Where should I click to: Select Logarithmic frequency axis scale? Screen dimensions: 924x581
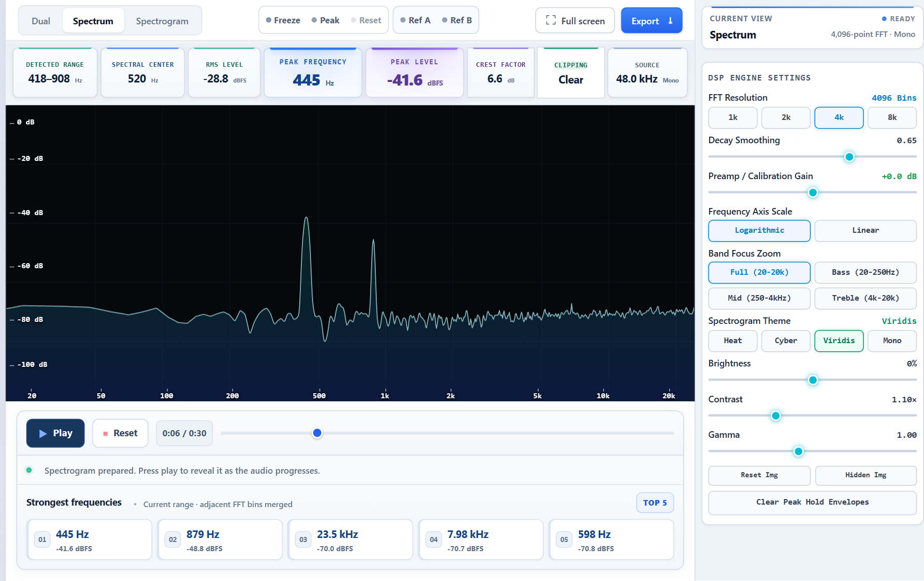(759, 230)
